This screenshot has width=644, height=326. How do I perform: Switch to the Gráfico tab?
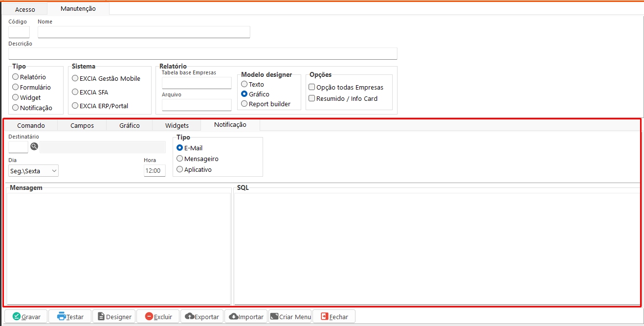pos(130,125)
